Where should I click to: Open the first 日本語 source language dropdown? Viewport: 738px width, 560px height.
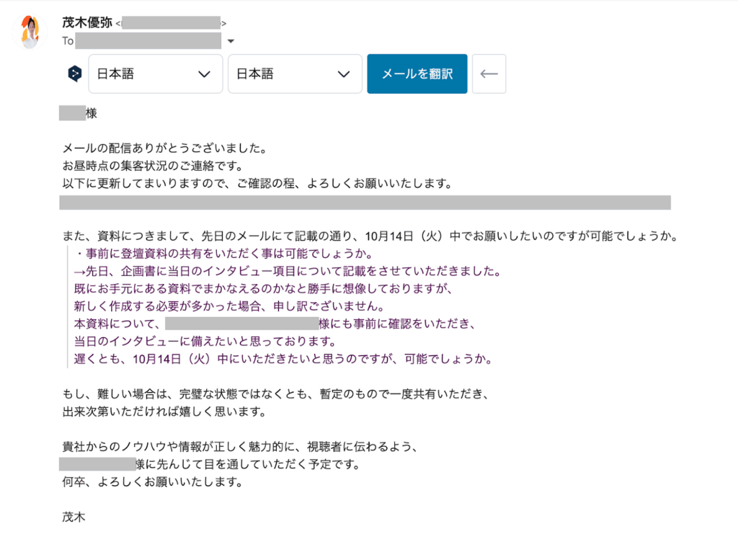pos(155,74)
